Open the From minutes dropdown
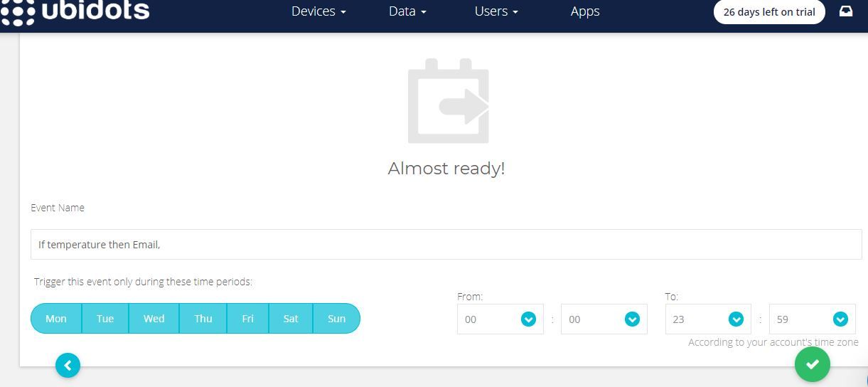 (604, 319)
